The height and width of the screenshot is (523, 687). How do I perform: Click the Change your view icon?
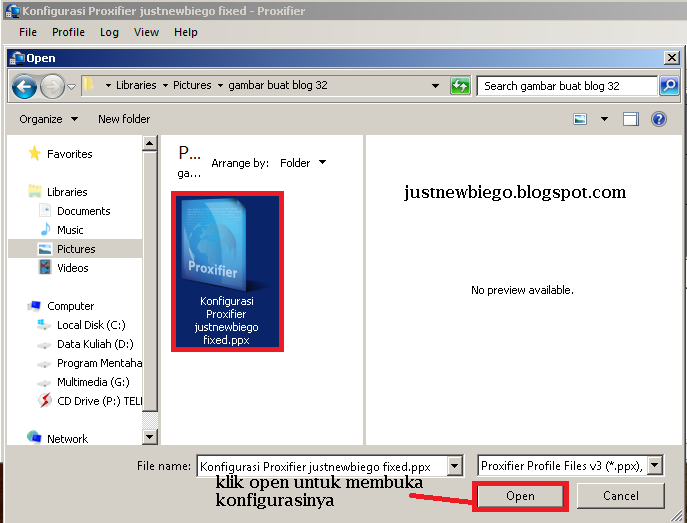tap(580, 119)
